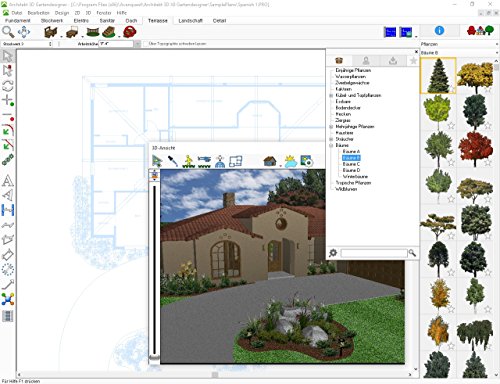Activate the pan view arrows tool

24,32
